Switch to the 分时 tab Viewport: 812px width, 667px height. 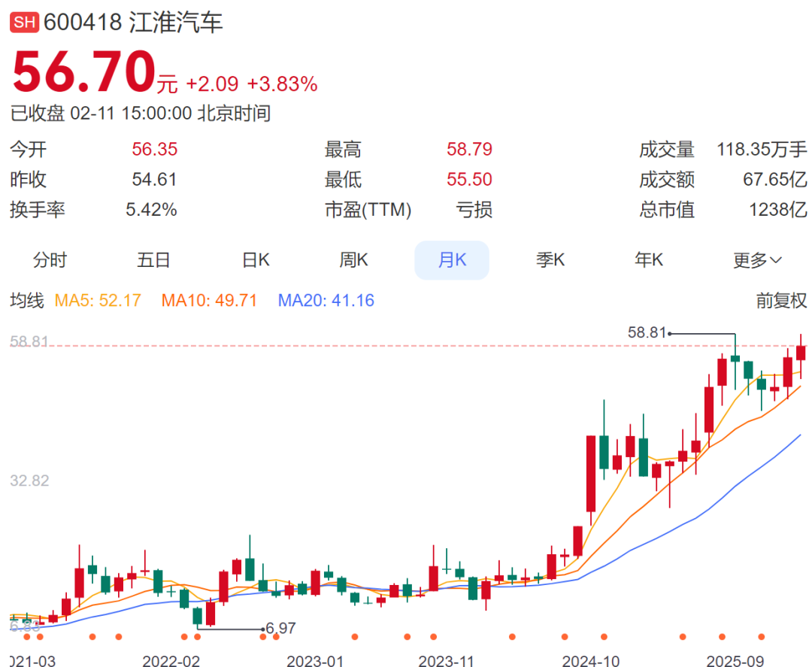50,260
